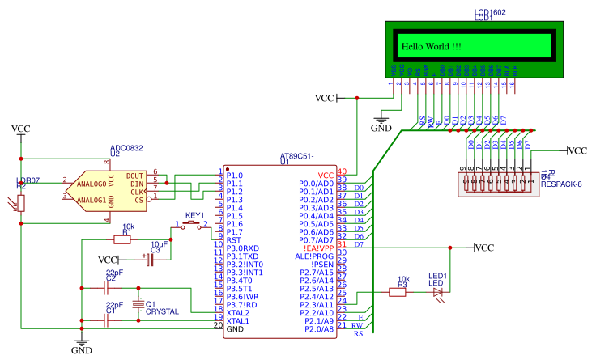Click the green LCD display screen
Screen dimensions: 596x364
coord(475,45)
